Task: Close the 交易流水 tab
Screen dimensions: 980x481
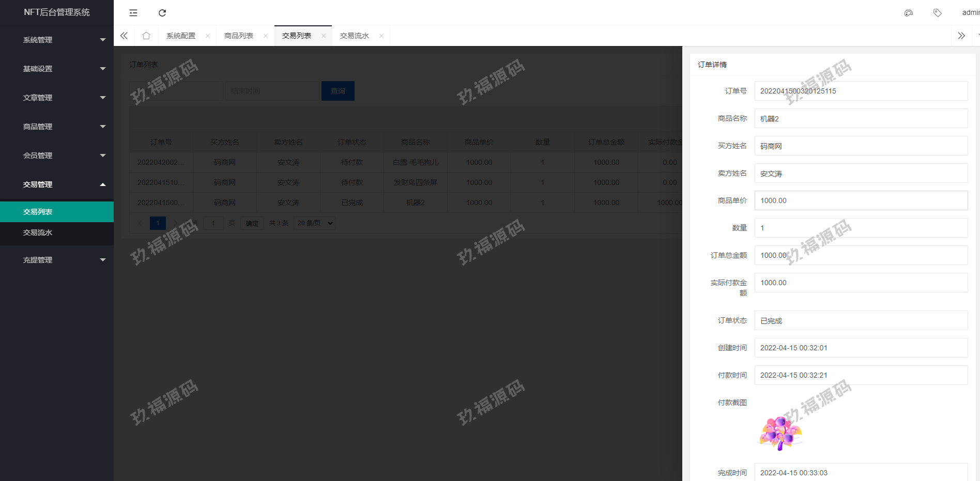Action: click(x=381, y=36)
